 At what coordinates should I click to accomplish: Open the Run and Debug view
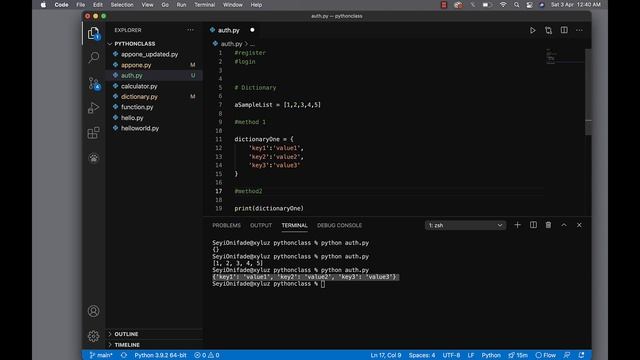coord(93,108)
